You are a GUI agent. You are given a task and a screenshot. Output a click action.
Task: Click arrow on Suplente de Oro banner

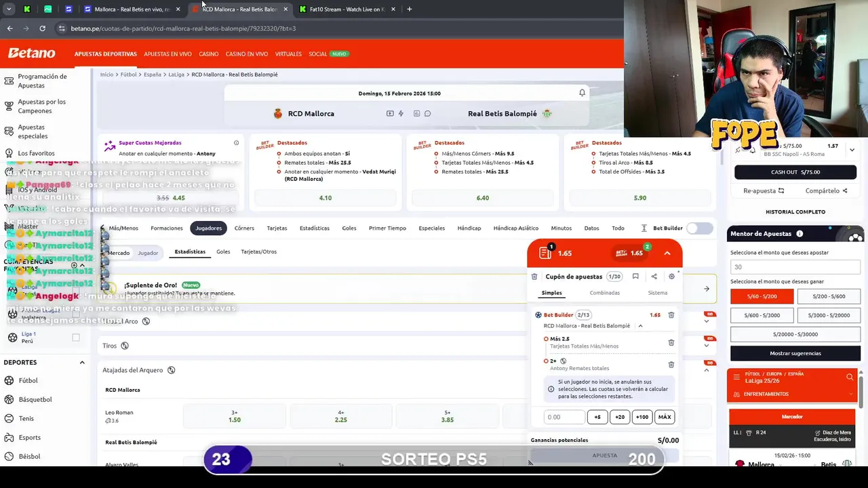point(707,289)
